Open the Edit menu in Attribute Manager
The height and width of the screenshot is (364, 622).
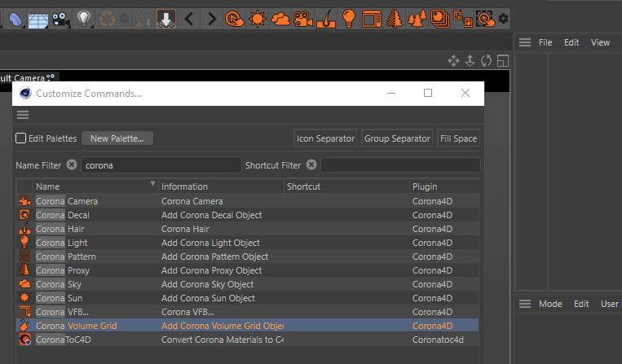click(581, 304)
